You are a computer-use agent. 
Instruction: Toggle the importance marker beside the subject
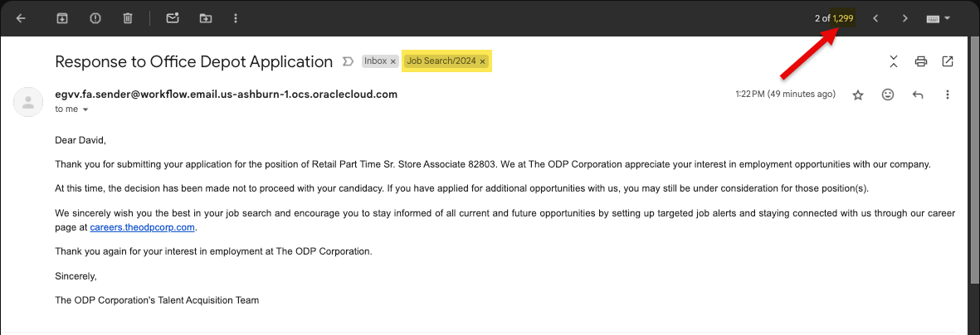click(348, 61)
